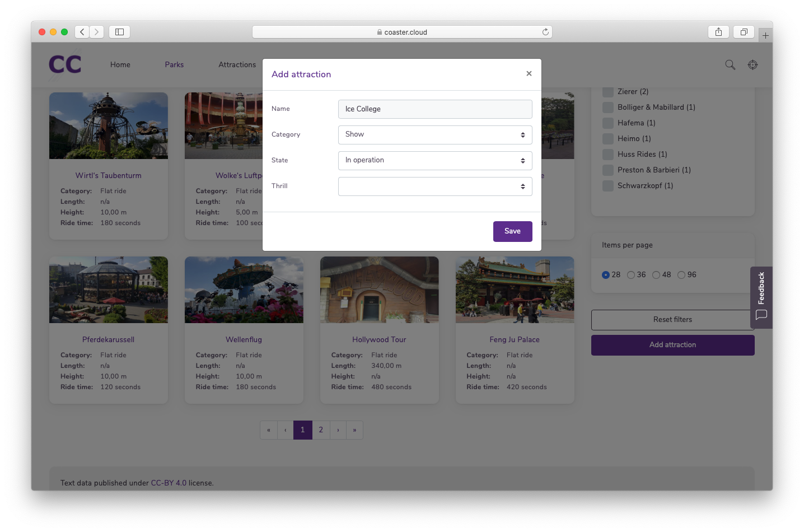Screen dimensions: 804x532
Task: Check the Bolliger & Mabillard filter
Action: pos(608,107)
